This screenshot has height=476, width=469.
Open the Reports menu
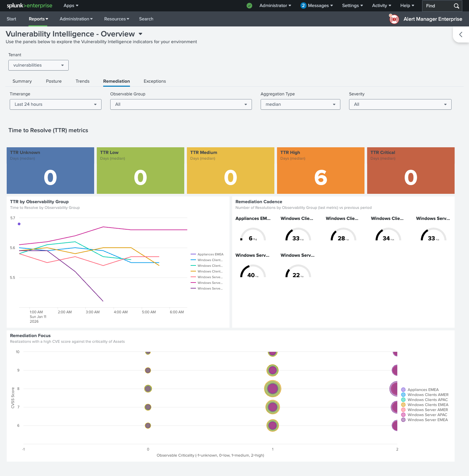[x=38, y=19]
